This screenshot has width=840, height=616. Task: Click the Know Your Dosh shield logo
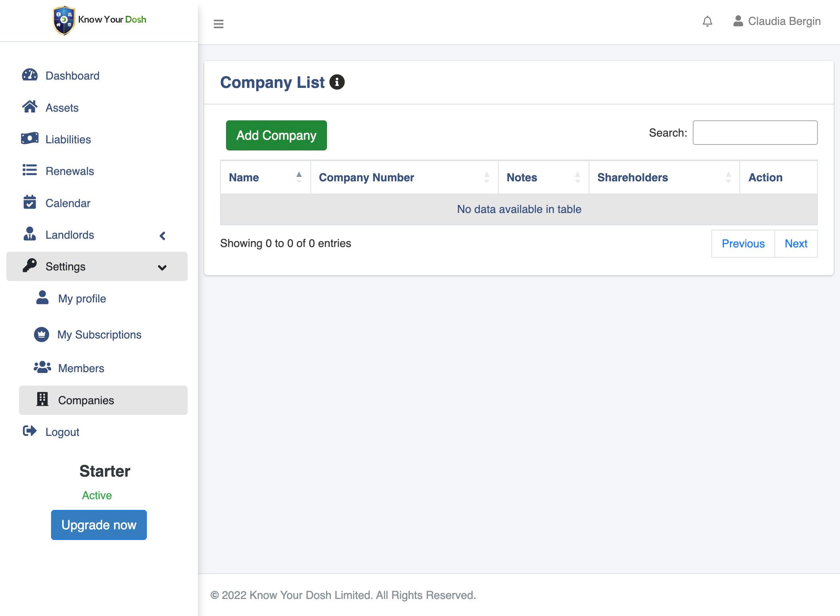pyautogui.click(x=64, y=20)
